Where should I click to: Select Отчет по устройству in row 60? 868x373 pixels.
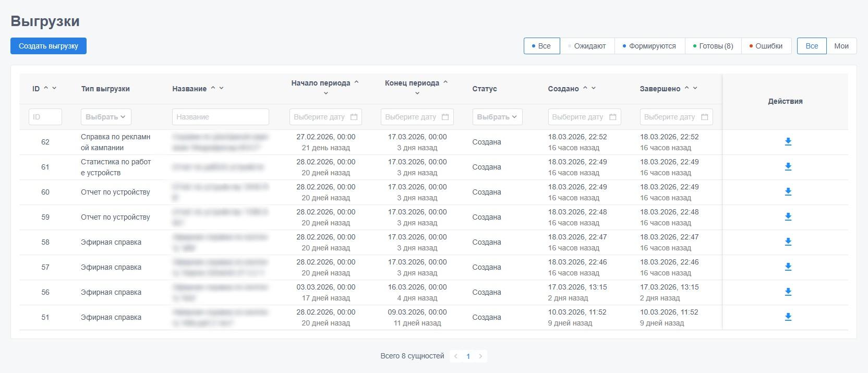(x=115, y=192)
